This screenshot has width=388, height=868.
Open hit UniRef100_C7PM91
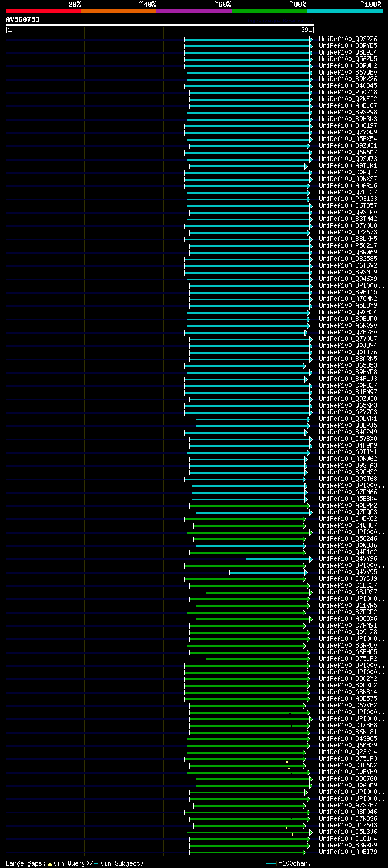tap(349, 625)
